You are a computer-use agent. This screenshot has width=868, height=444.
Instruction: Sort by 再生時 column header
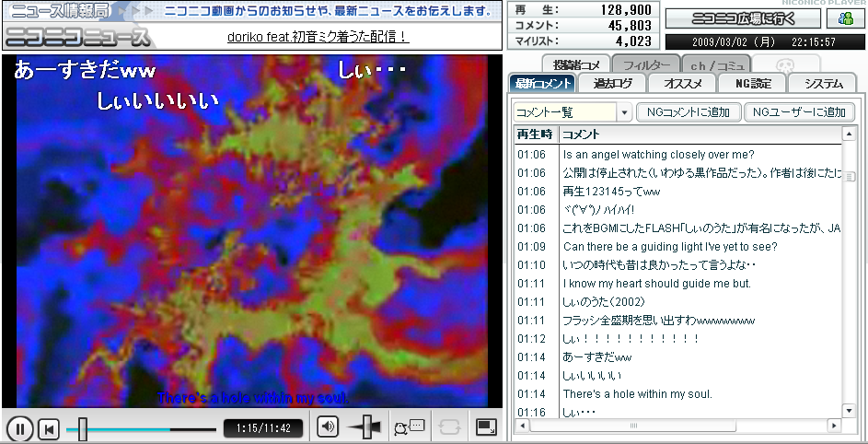[536, 134]
